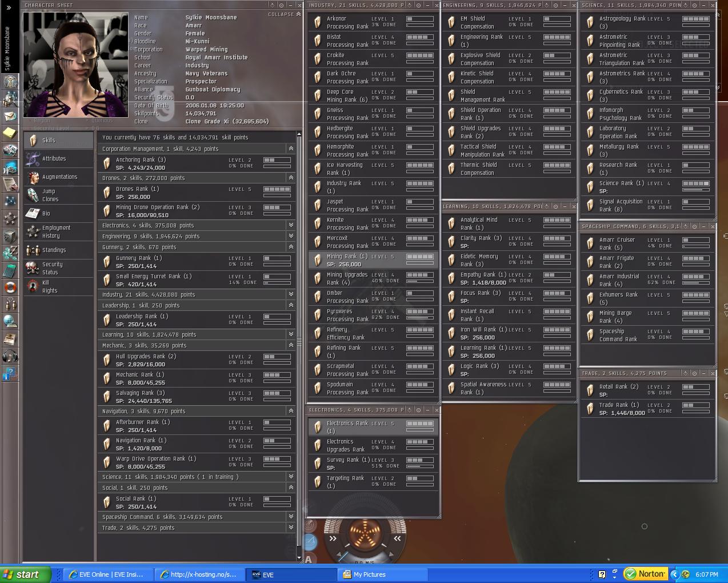Toggle the circular pin icon in Electronics window header
Screen dimensions: 728x583
418,410
